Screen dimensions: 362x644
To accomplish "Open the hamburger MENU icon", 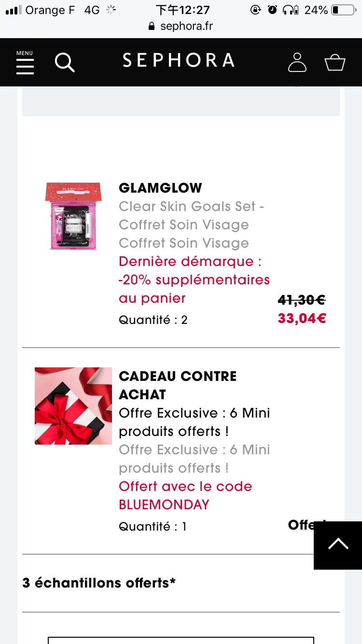I will pyautogui.click(x=25, y=62).
